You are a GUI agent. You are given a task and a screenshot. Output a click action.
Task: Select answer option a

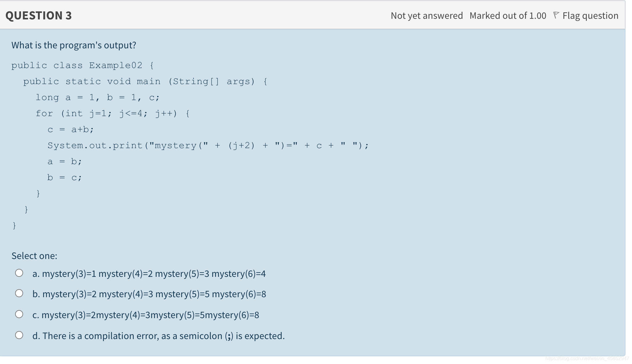(x=19, y=272)
